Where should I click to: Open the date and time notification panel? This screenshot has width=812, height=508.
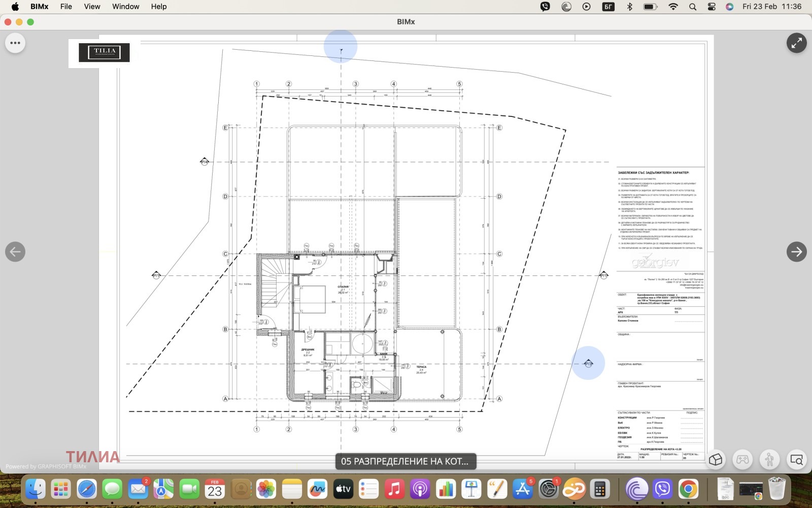(772, 7)
